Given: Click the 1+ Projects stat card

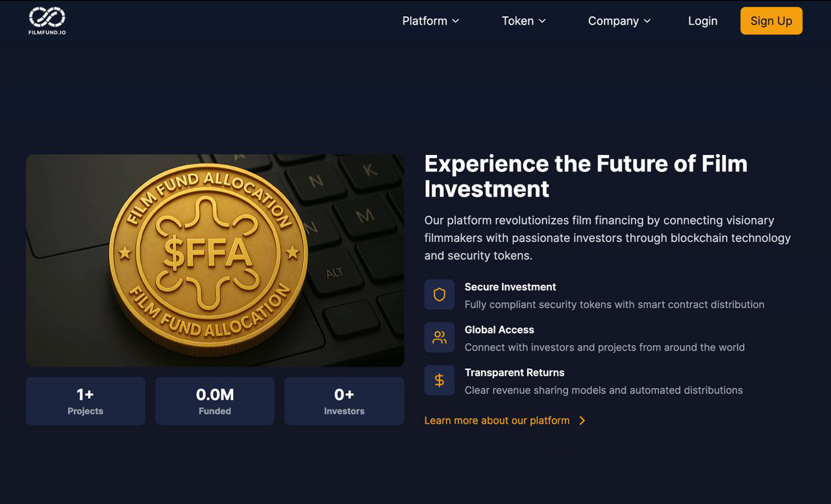Looking at the screenshot, I should pos(85,401).
